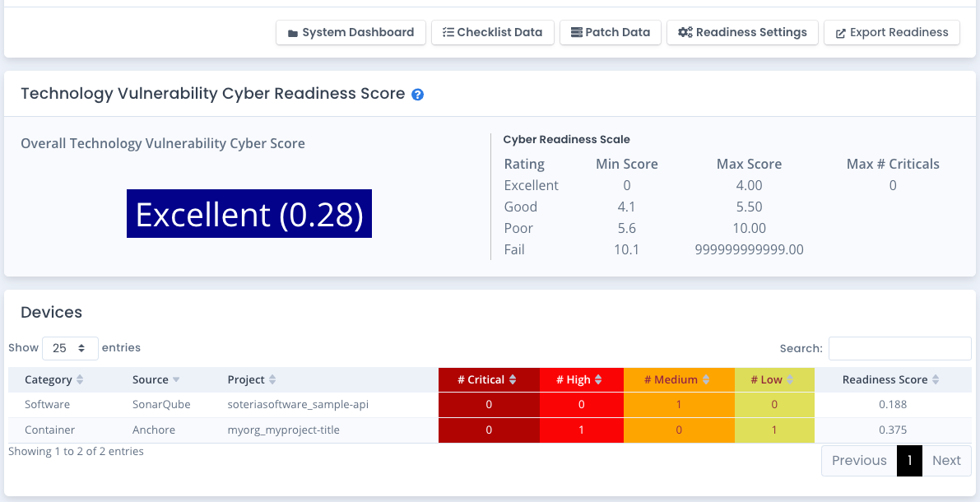Screen dimensions: 980x502
Task: Focus the Search input field
Action: (899, 348)
